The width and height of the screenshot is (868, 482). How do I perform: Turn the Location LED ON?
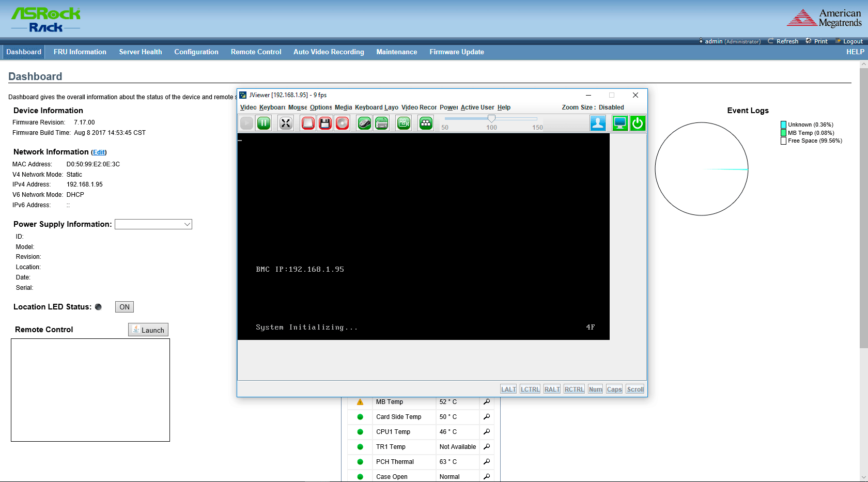click(x=125, y=307)
